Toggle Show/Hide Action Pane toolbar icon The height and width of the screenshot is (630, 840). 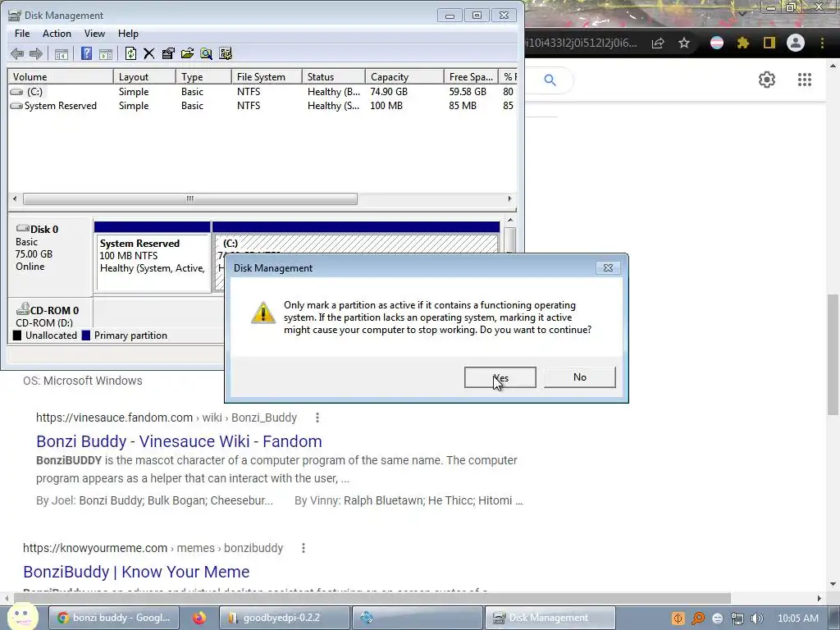tap(106, 53)
